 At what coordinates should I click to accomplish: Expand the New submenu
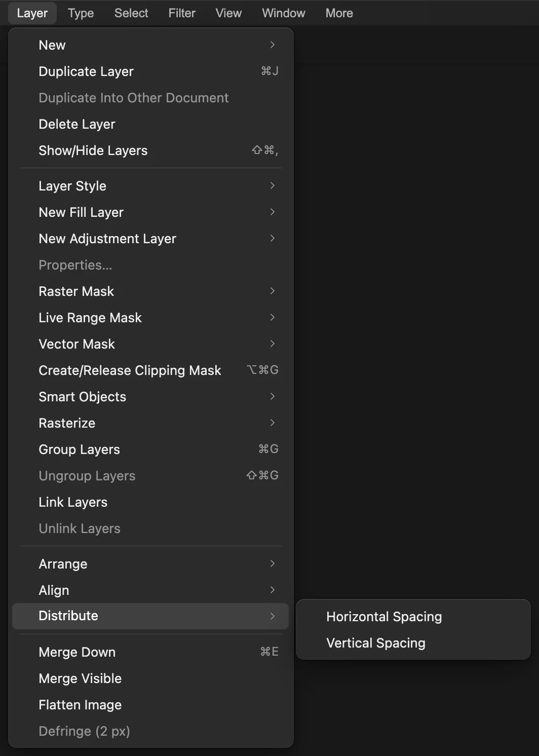(150, 45)
